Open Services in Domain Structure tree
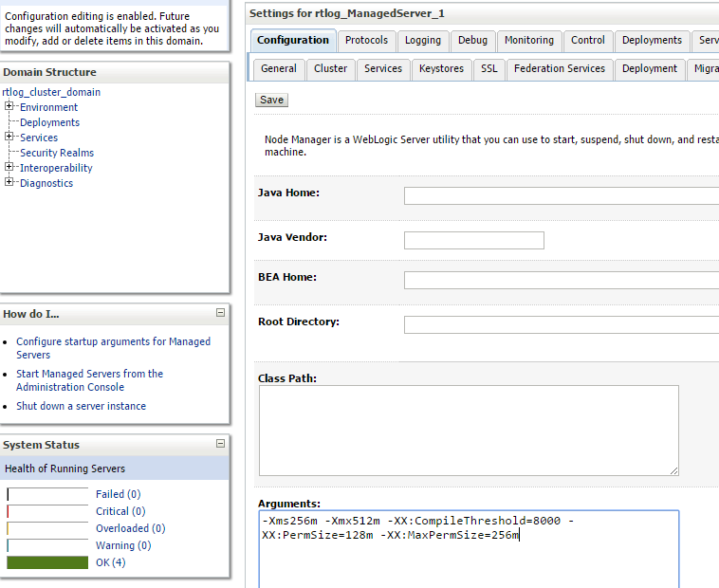 39,138
